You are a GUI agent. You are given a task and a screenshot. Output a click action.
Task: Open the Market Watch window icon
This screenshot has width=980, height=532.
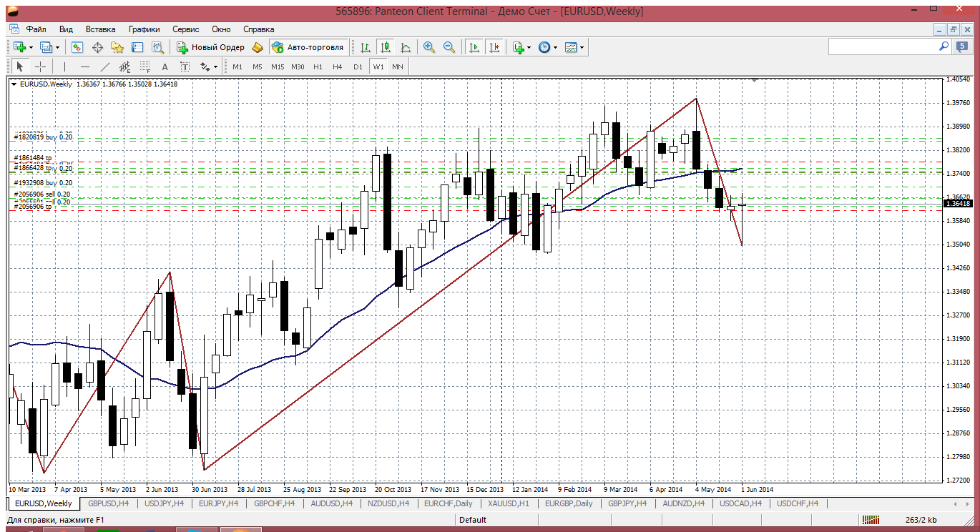click(x=77, y=47)
